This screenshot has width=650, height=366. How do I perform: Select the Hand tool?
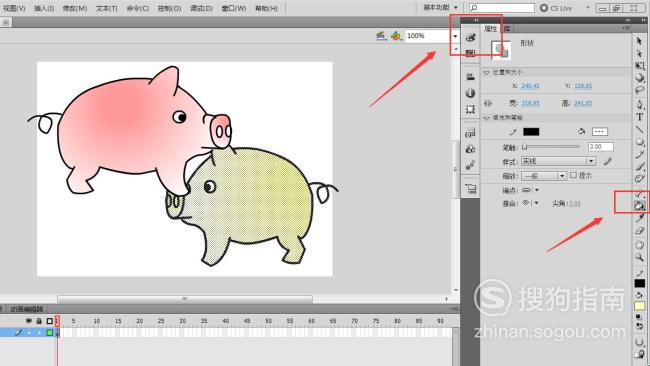[640, 245]
